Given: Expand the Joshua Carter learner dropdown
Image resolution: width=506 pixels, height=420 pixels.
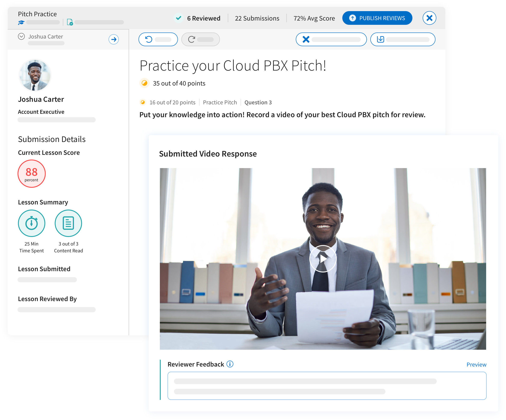Looking at the screenshot, I should coord(21,36).
